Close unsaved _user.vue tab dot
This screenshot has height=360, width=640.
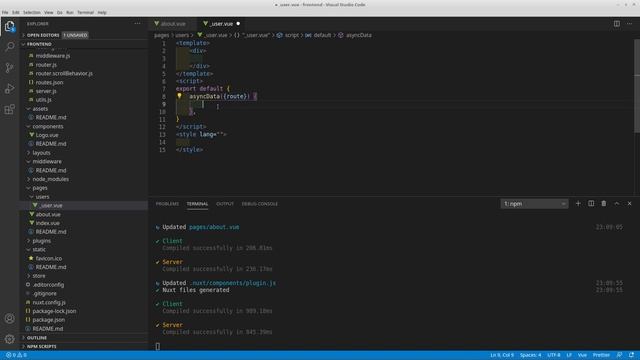click(x=238, y=24)
